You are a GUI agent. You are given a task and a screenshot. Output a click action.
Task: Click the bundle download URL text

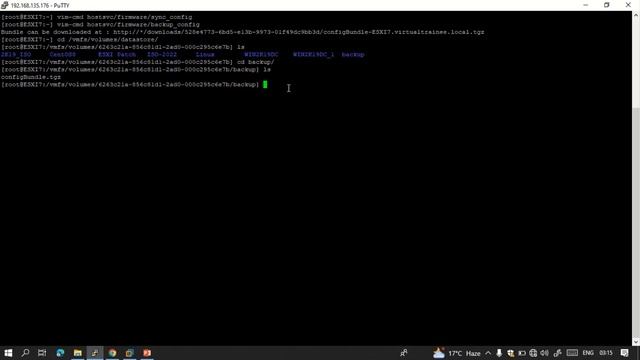click(x=299, y=32)
